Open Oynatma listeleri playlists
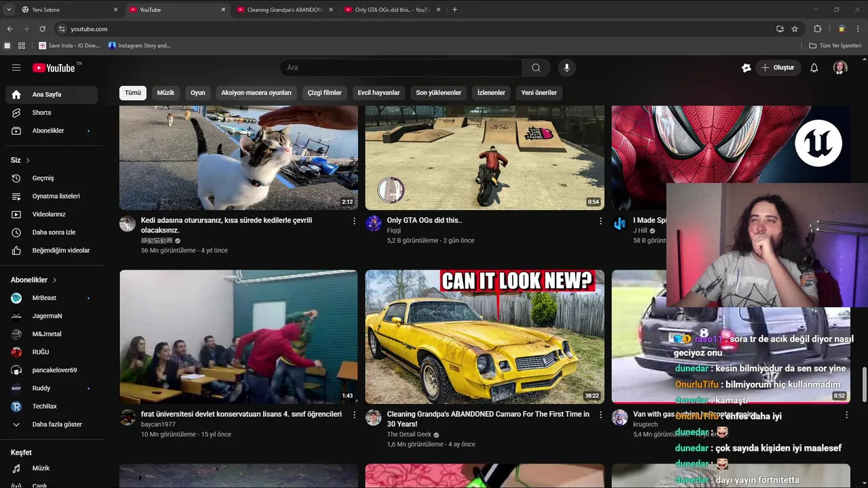Image resolution: width=868 pixels, height=488 pixels. [52, 196]
